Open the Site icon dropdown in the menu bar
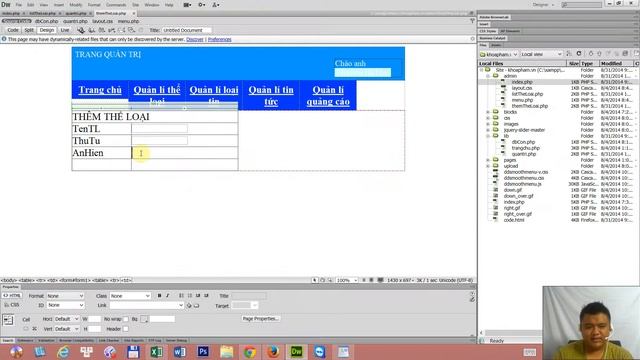Screen dimensions: 640x360 coord(216,5)
